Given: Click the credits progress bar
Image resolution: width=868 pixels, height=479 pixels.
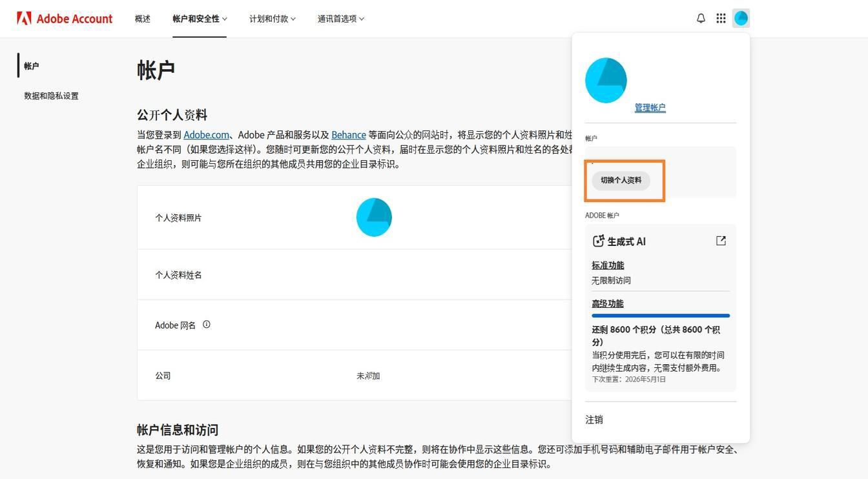Looking at the screenshot, I should 661,316.
